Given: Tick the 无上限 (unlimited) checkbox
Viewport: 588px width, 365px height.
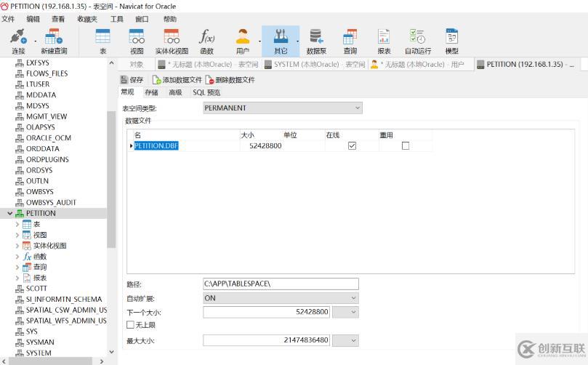Looking at the screenshot, I should pyautogui.click(x=131, y=325).
